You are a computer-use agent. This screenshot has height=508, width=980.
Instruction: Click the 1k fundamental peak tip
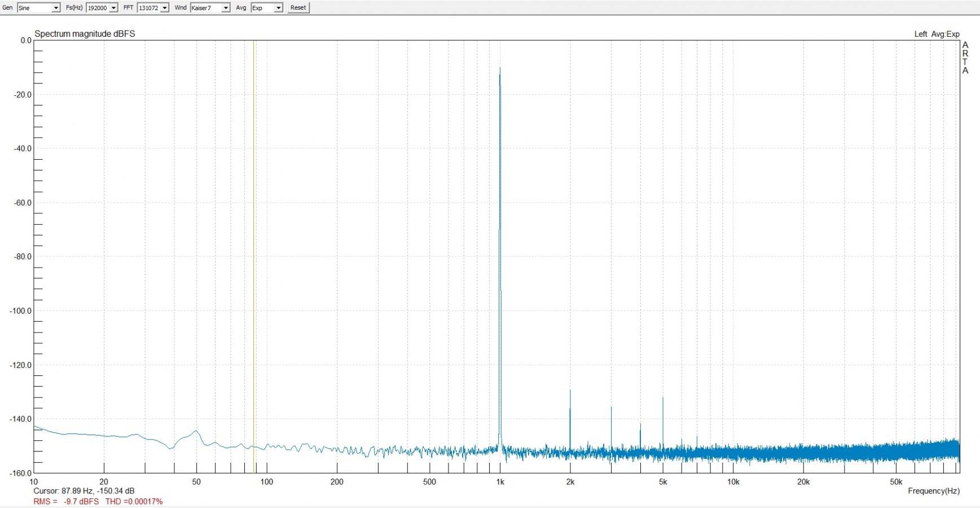coord(500,68)
